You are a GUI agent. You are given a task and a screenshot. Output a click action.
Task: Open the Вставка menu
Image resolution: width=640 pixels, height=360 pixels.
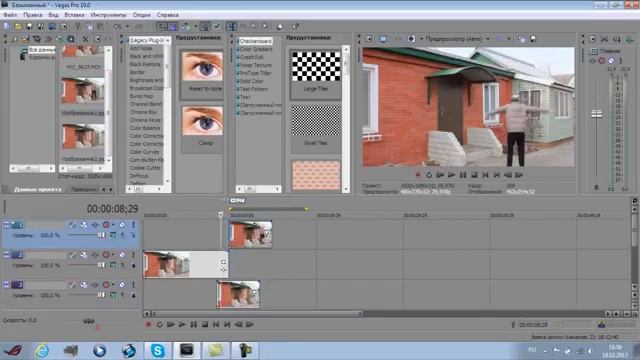click(x=74, y=15)
